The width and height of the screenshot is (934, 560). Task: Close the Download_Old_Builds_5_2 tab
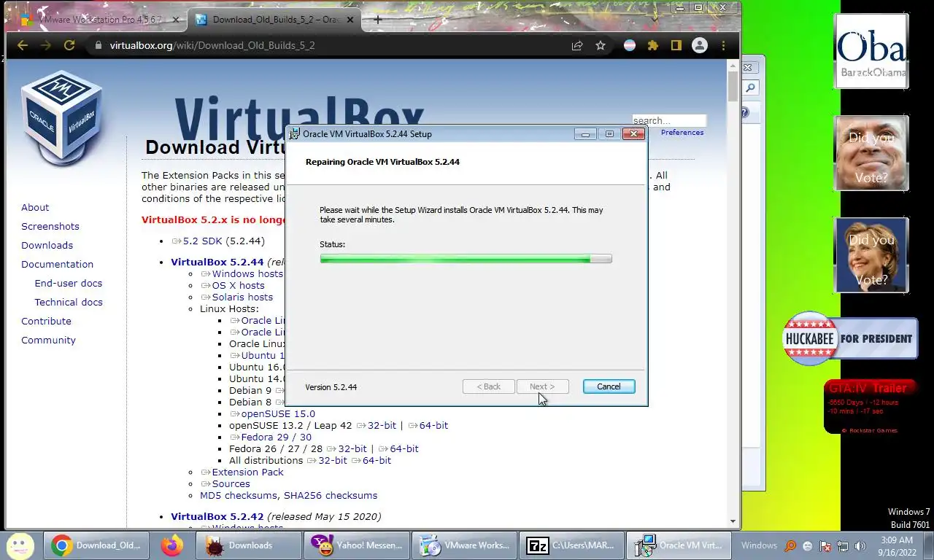point(351,20)
